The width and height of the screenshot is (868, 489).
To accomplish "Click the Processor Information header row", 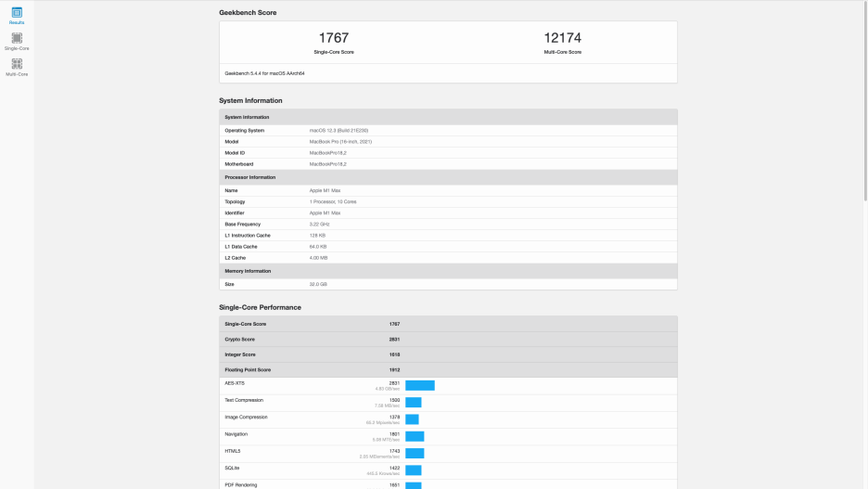I will (x=449, y=177).
